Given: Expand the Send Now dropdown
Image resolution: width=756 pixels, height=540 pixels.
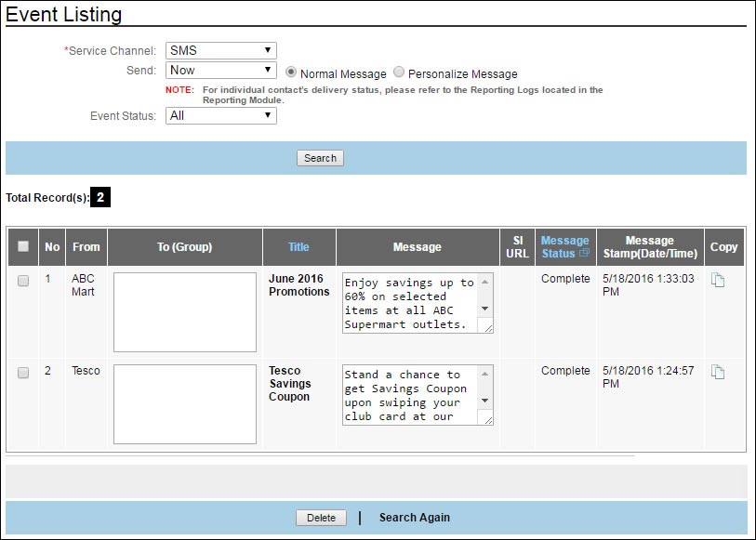Looking at the screenshot, I should pos(220,70).
